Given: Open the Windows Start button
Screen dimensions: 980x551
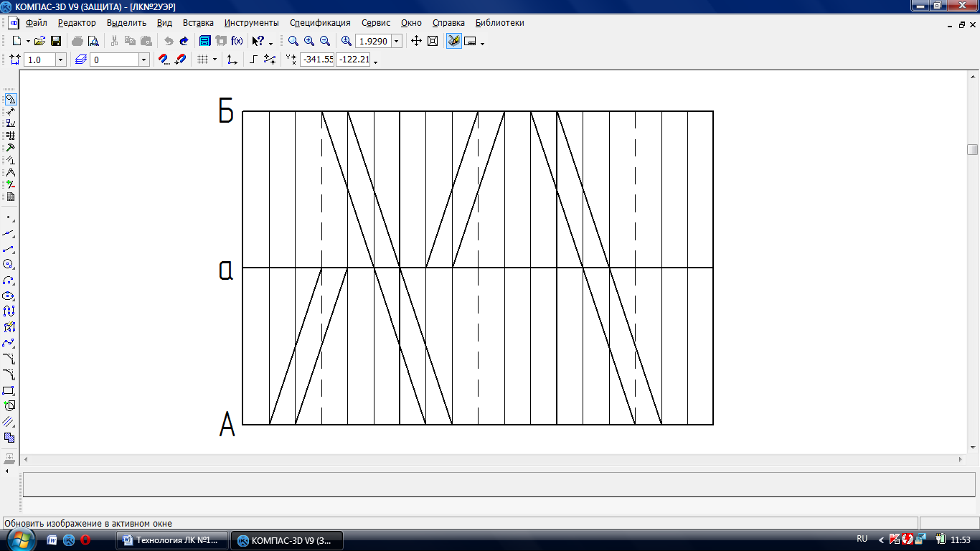Looking at the screenshot, I should click(x=22, y=540).
